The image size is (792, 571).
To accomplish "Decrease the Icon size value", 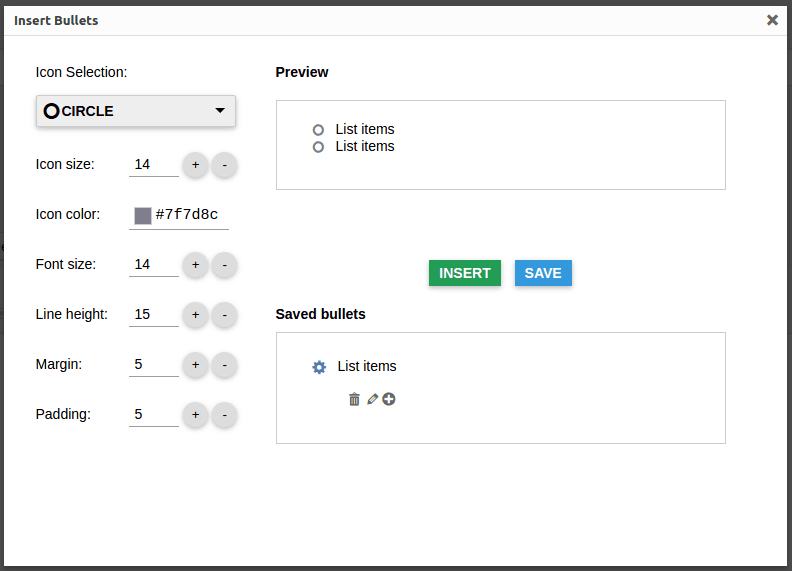I will coord(224,164).
